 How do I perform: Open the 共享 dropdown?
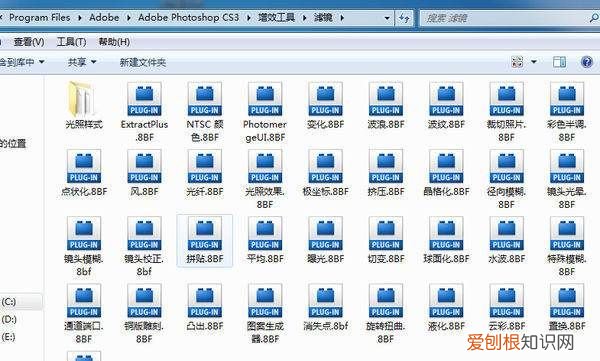click(x=82, y=62)
